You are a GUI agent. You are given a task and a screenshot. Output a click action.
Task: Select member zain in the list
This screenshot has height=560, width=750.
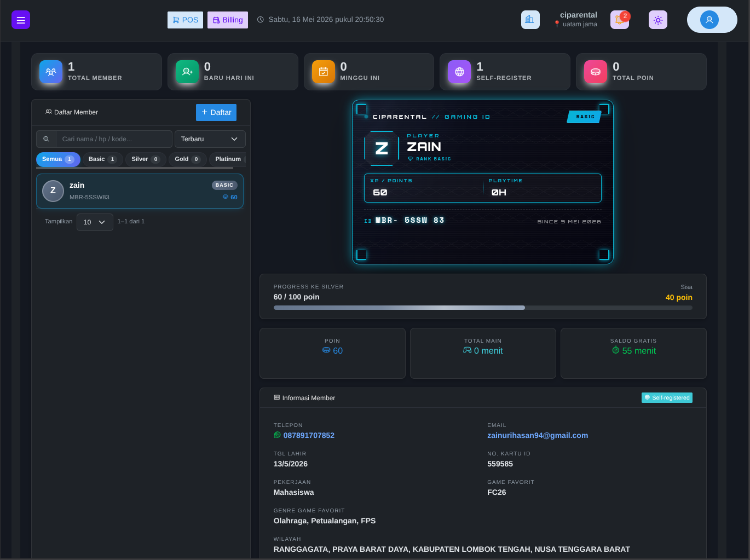click(x=140, y=191)
